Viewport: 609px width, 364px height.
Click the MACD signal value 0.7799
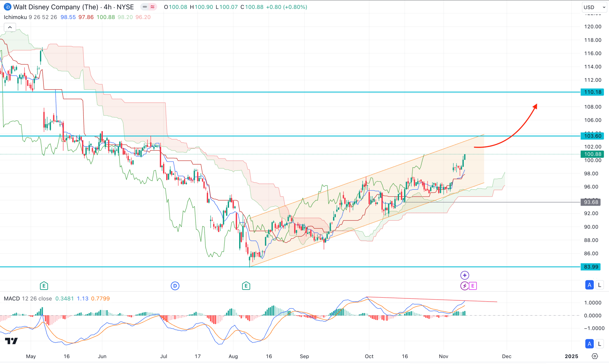[x=100, y=298]
